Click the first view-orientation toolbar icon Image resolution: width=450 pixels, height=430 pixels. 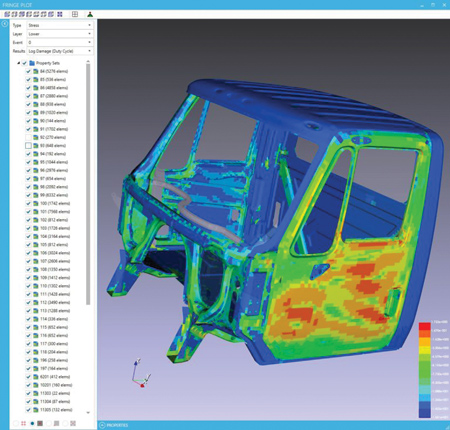(7, 14)
